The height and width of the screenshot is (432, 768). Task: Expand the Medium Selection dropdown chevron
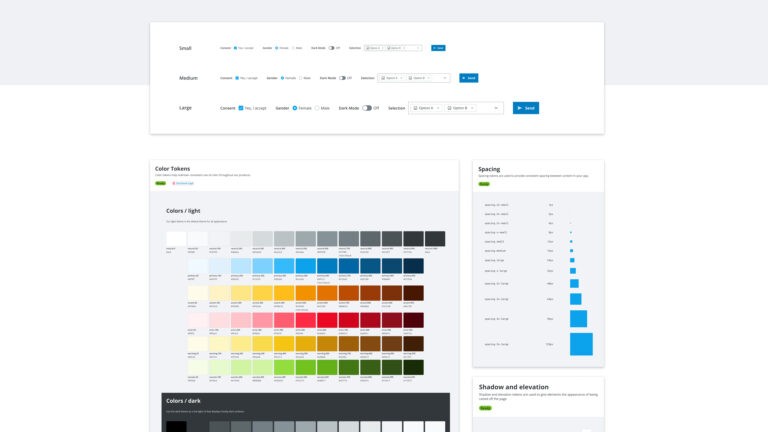tap(447, 77)
